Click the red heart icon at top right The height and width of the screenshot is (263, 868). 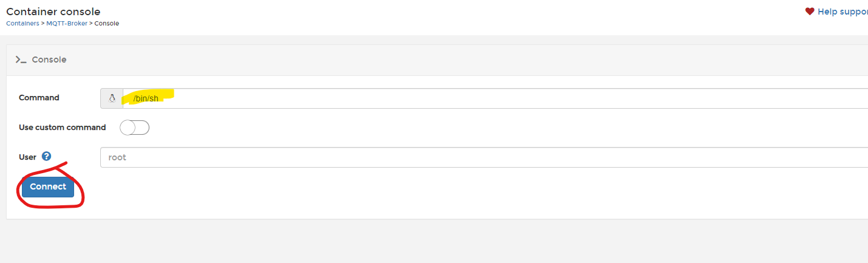pyautogui.click(x=810, y=12)
